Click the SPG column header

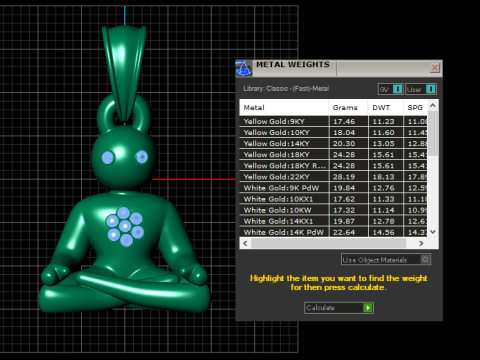(x=415, y=108)
